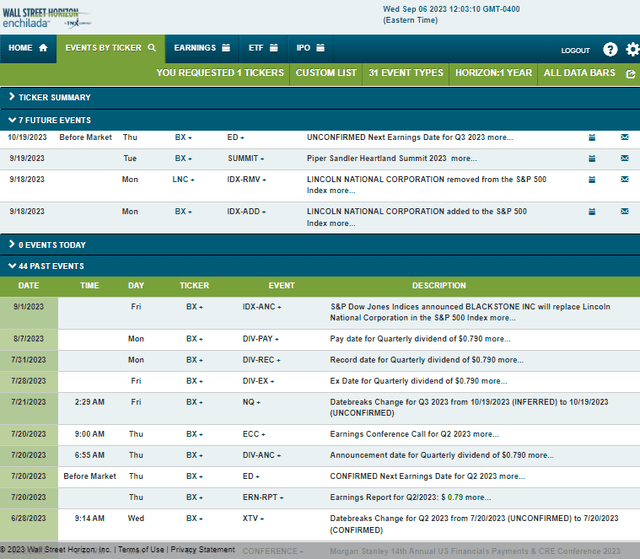Sort by the EVENT column header

[x=281, y=286]
